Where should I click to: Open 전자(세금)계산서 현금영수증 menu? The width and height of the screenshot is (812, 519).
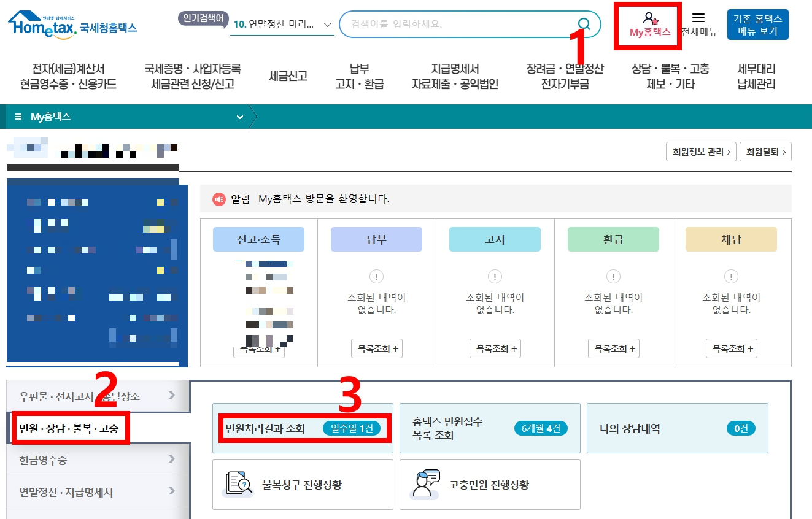[68, 77]
